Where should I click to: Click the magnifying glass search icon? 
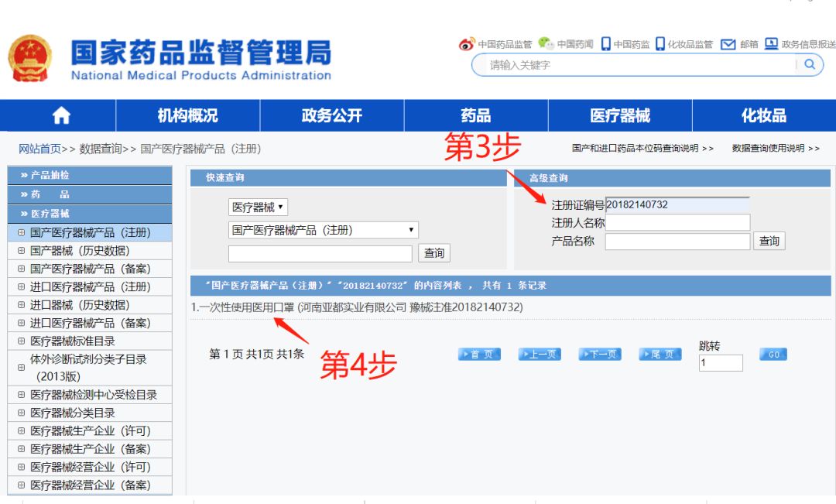tap(808, 65)
